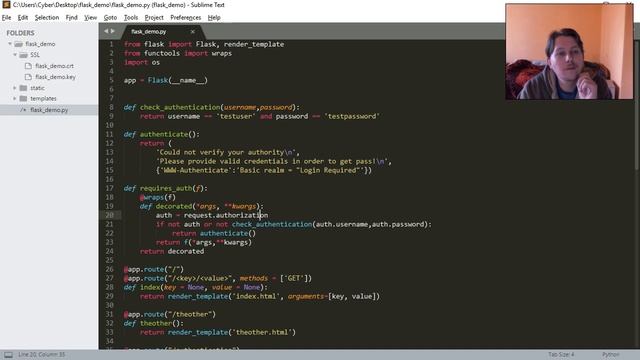Viewport: 640px width, 360px height.
Task: Open the File menu
Action: [7, 18]
